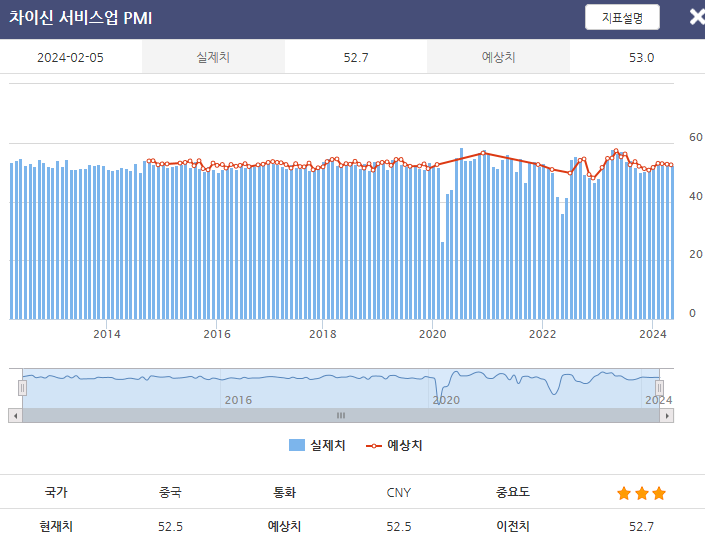This screenshot has width=705, height=541.
Task: Click the 중요도 importance label
Action: coord(513,492)
